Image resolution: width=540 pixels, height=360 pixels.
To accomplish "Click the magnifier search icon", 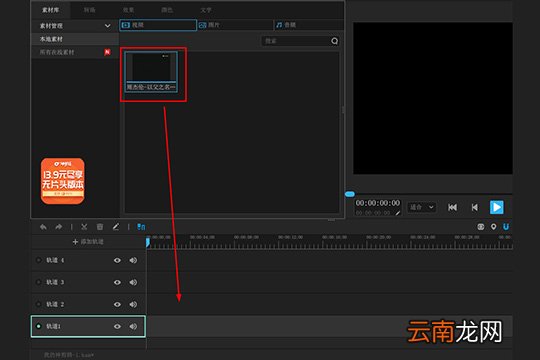I will click(334, 41).
